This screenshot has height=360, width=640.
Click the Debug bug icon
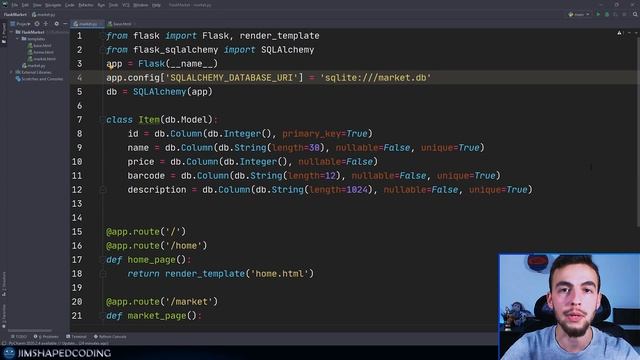[607, 15]
